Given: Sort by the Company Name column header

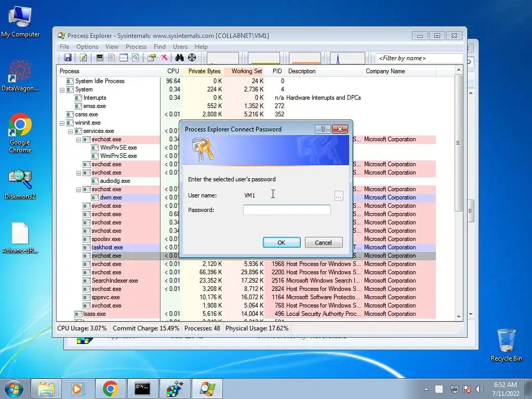Looking at the screenshot, I should pos(399,71).
